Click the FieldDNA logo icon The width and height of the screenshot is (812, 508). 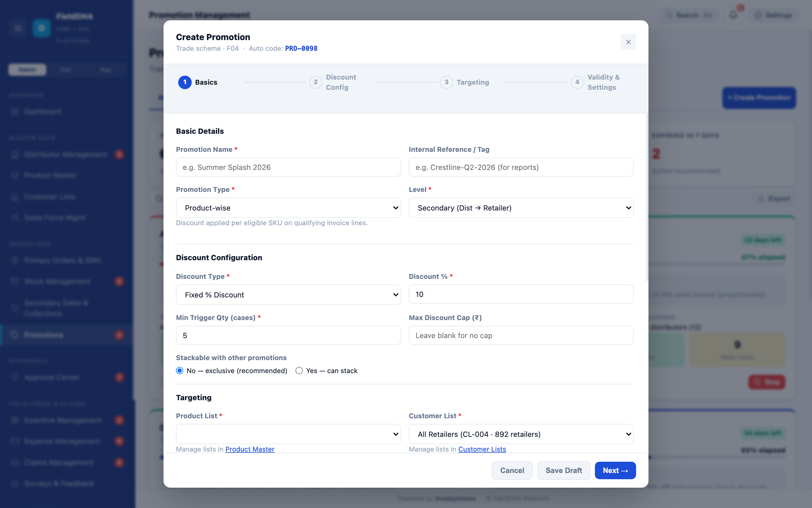tap(42, 28)
